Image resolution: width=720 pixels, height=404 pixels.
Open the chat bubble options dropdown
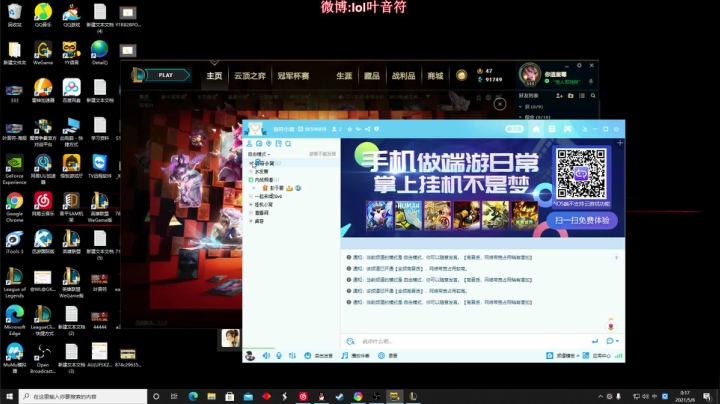click(613, 341)
